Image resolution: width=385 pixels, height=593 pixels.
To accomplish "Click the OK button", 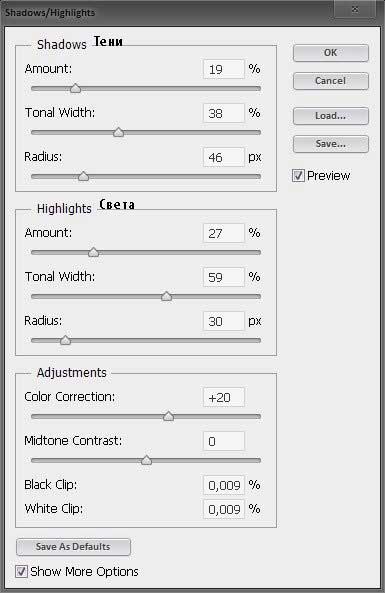I will tap(331, 53).
